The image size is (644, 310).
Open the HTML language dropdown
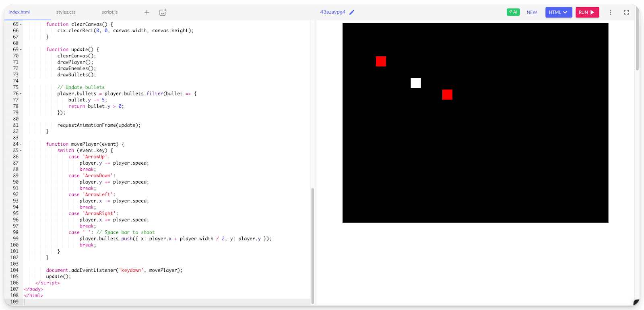click(x=558, y=12)
